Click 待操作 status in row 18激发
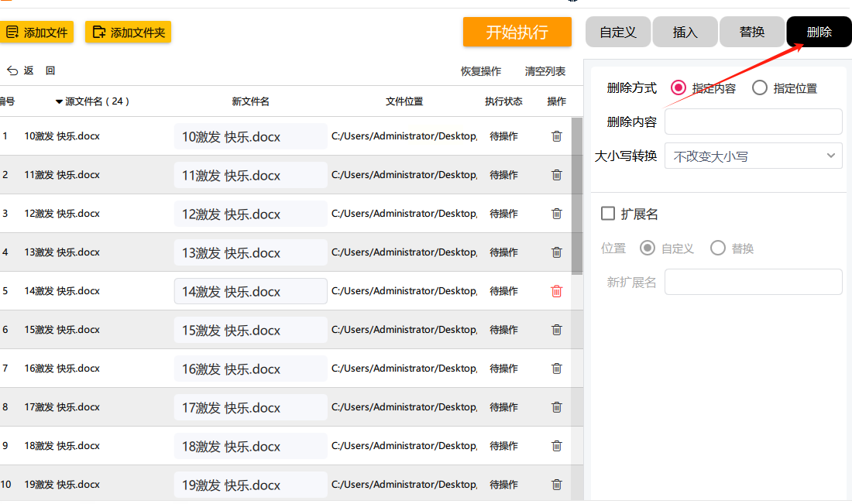This screenshot has width=852, height=504. pos(503,446)
